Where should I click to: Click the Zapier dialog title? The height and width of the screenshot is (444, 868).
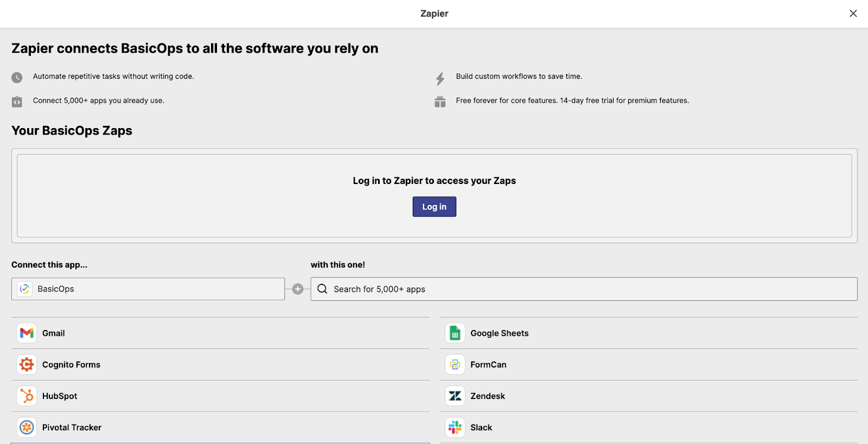pyautogui.click(x=434, y=14)
